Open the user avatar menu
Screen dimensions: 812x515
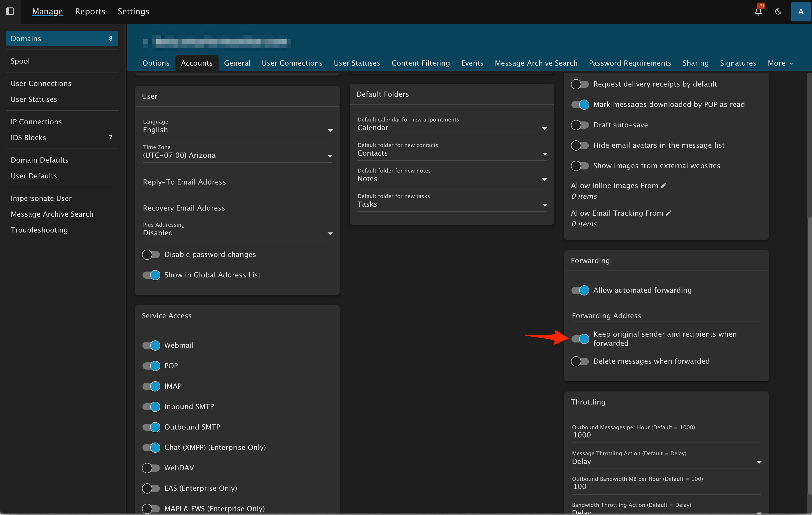click(801, 12)
